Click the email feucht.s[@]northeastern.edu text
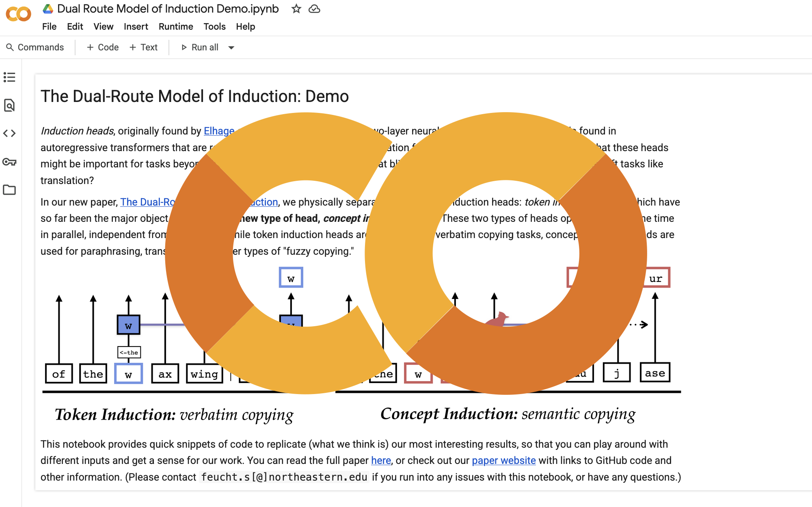 (284, 477)
